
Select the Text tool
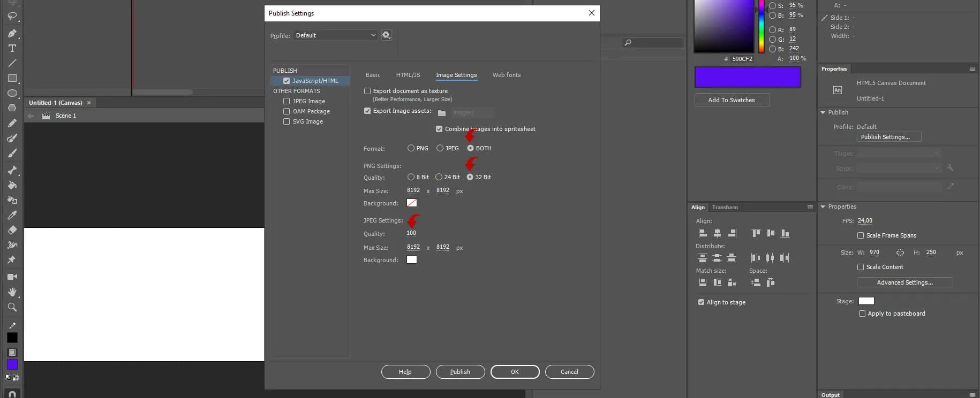coord(12,48)
